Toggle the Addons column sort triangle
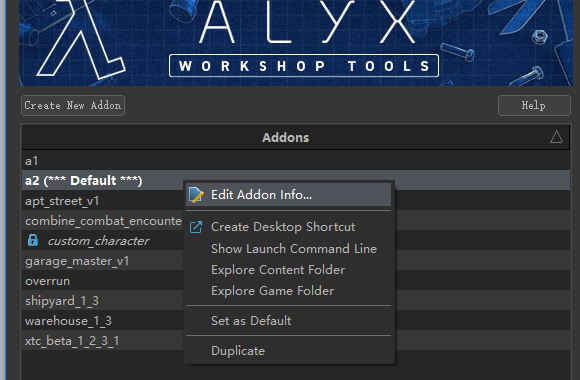580x380 pixels. point(556,137)
